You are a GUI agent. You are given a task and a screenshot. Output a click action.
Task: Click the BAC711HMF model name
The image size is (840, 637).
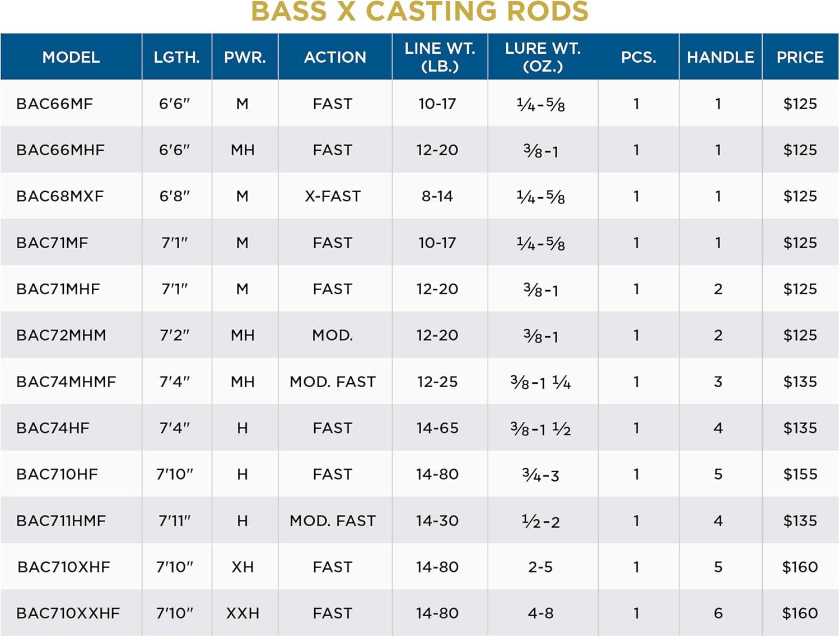61,520
